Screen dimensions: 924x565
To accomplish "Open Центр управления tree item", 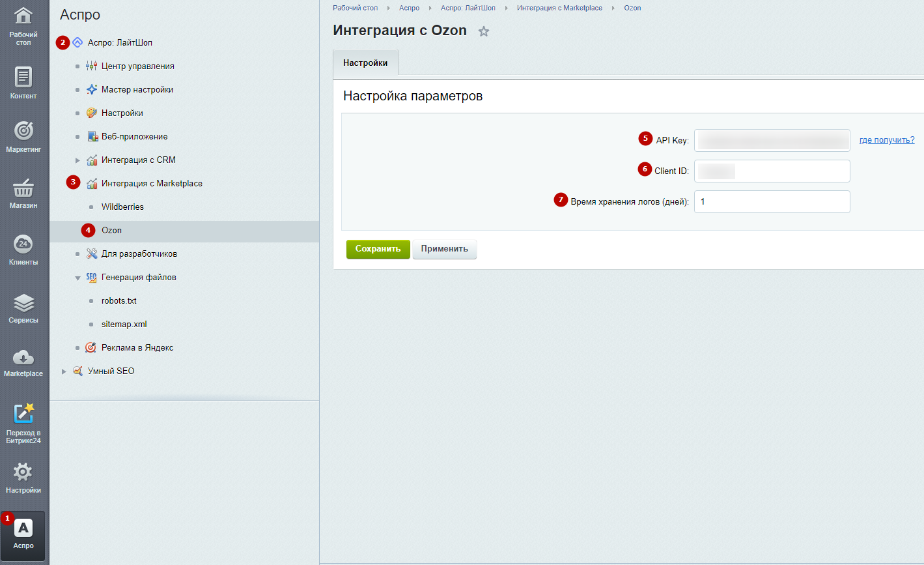I will (138, 66).
